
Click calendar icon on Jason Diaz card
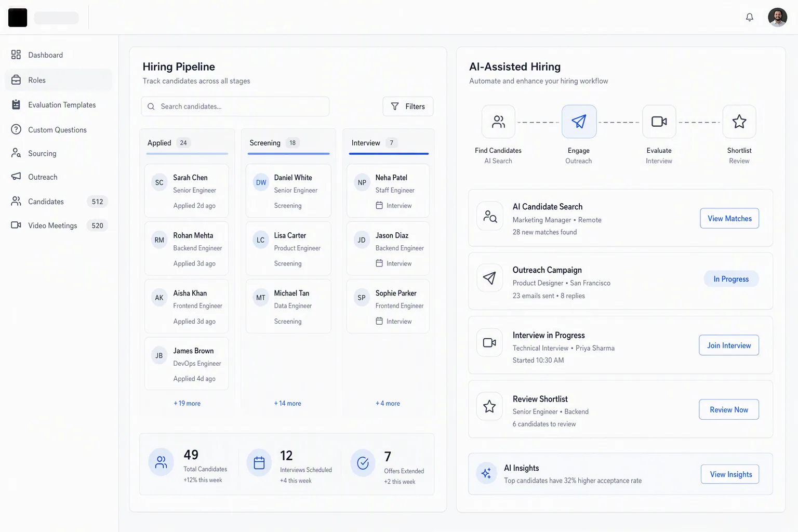click(379, 263)
